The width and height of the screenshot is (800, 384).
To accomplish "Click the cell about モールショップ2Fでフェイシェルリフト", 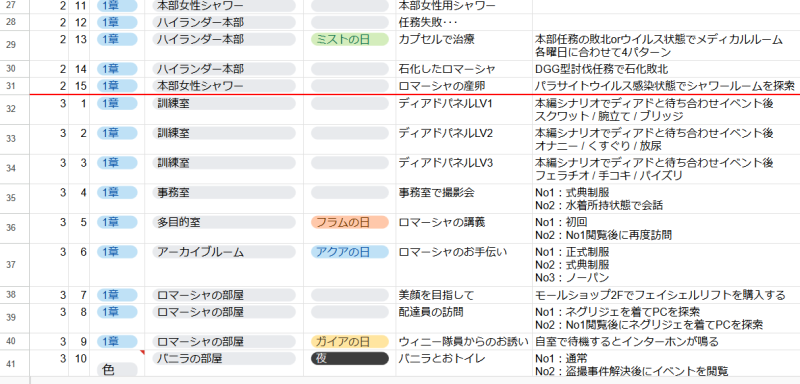I will click(666, 295).
